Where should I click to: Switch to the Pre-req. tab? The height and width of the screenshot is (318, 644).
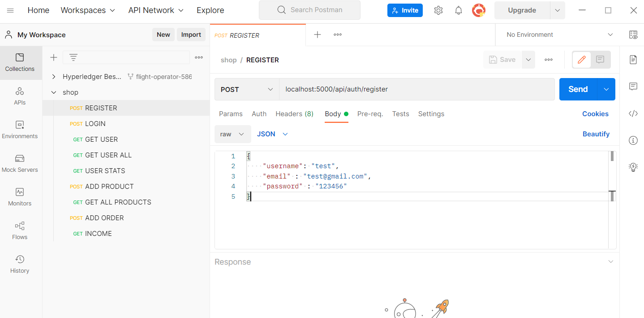tap(370, 114)
